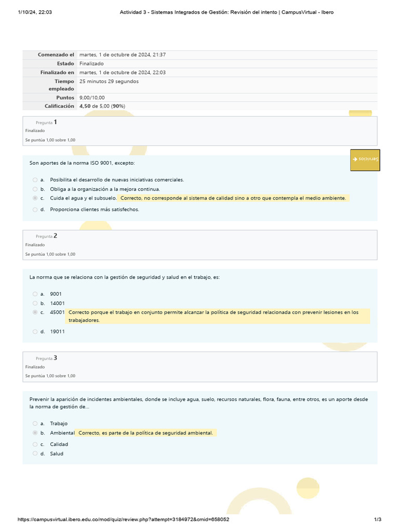Screen dimensions: 399x532
Task: Choose radio d 'Proporciona clientes más satisfechos'
Action: click(35, 210)
